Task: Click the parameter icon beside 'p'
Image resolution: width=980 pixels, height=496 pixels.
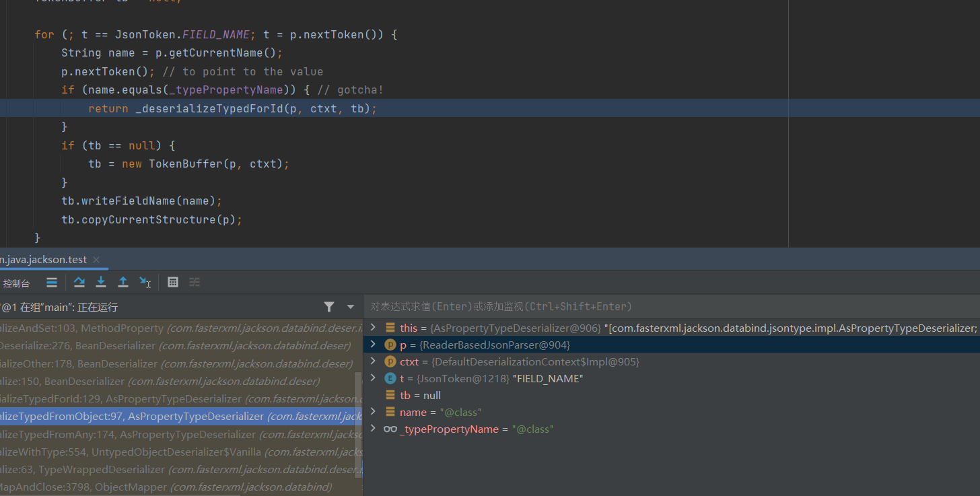Action: [x=390, y=345]
